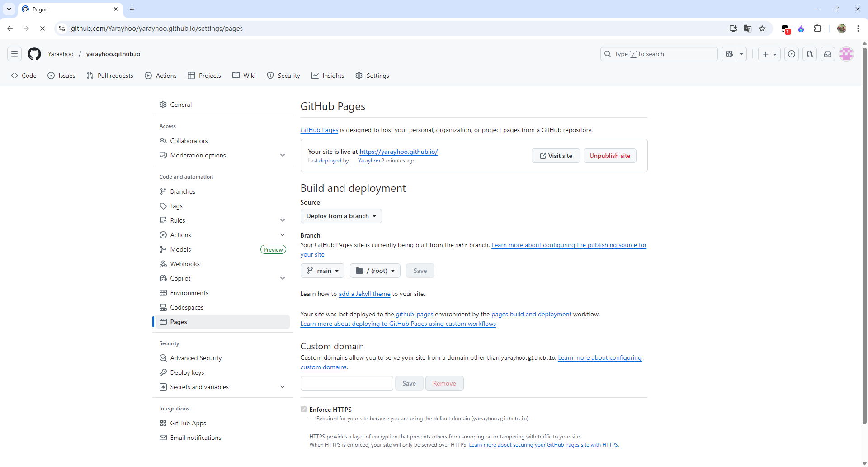Open the Wiki tab
868x467 pixels.
click(x=244, y=76)
